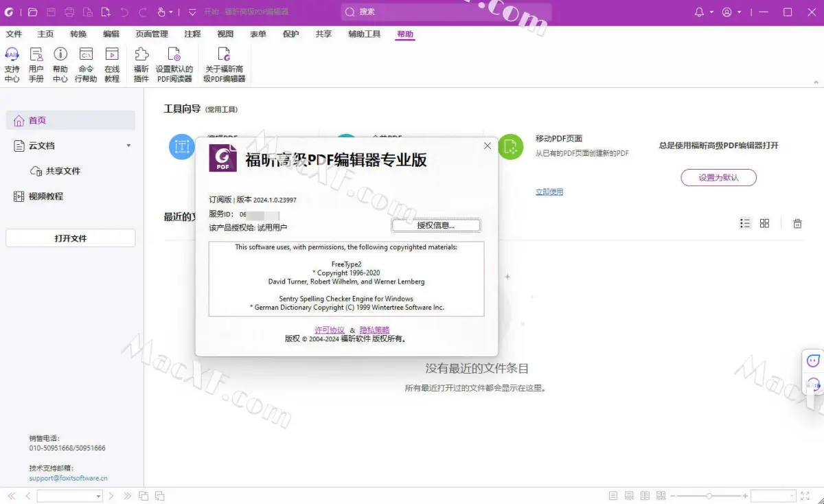
Task: Click the zoom slider handle in status bar
Action: click(709, 496)
